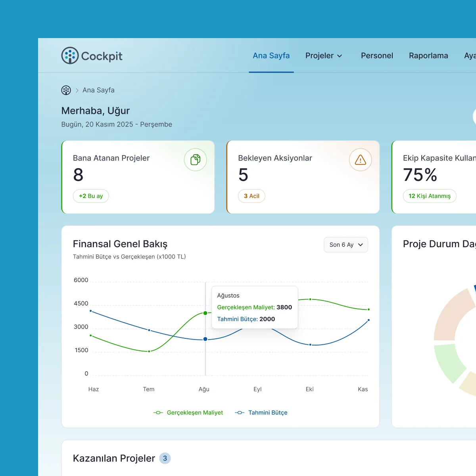This screenshot has width=476, height=476.
Task: Click the green Kasım data point
Action: tap(369, 309)
